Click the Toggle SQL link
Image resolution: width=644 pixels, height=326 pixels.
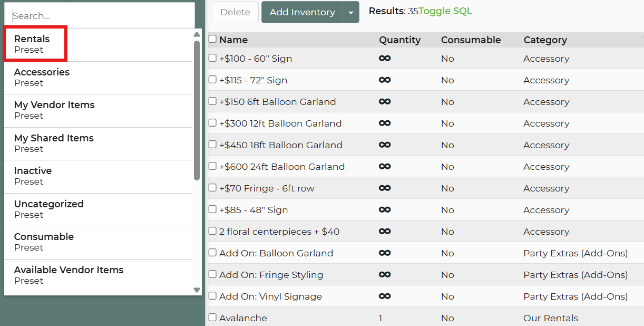click(x=445, y=11)
